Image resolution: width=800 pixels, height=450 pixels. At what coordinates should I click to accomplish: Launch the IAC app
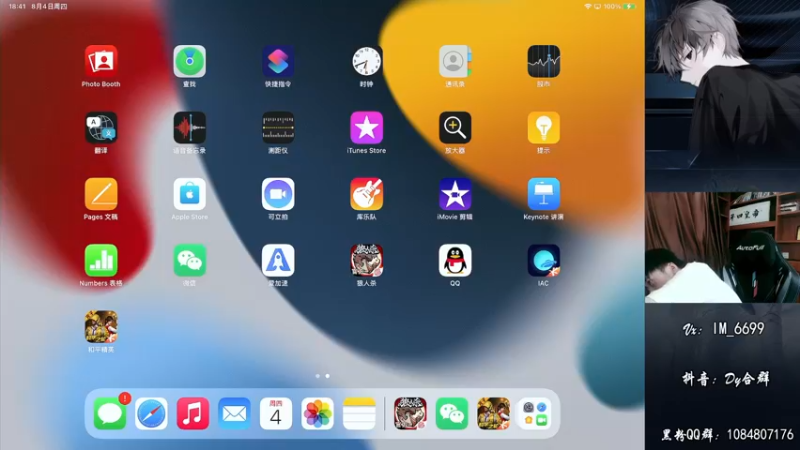click(x=543, y=260)
